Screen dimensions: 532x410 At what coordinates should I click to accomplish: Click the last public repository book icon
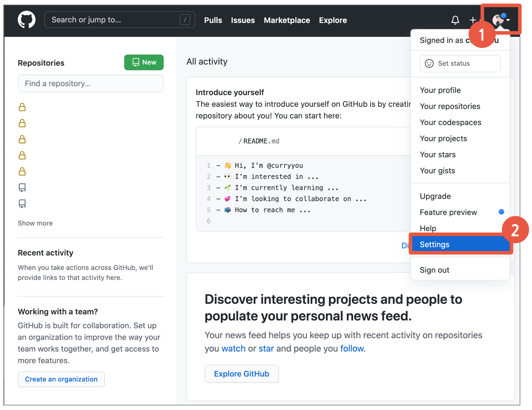[22, 204]
